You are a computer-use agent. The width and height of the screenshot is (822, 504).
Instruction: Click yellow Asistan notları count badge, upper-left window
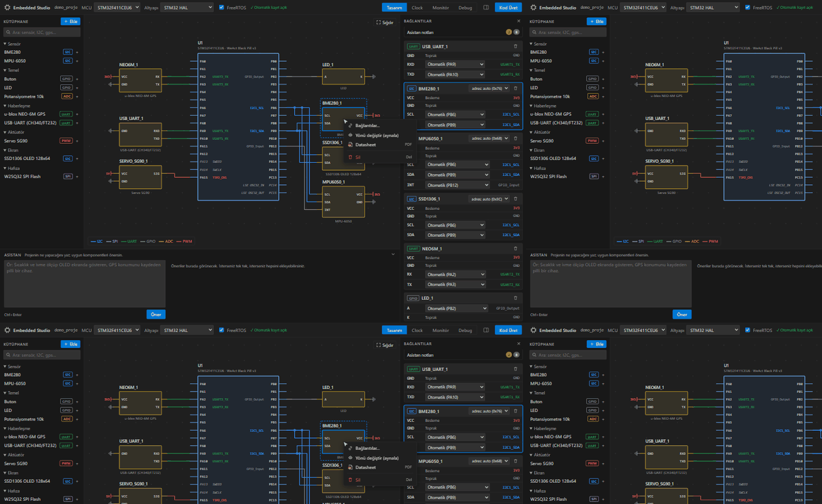coord(509,32)
